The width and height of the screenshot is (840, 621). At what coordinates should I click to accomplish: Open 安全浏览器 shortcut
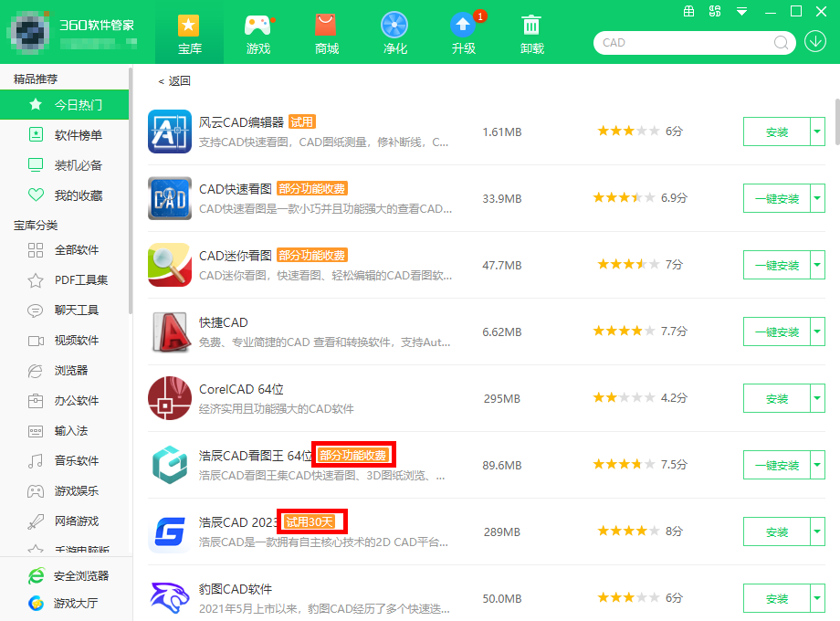tap(68, 576)
